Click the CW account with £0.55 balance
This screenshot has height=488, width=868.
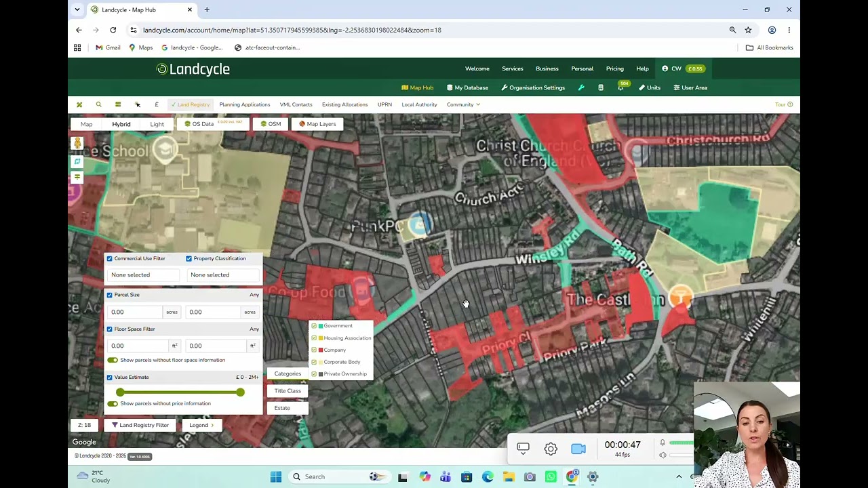[684, 68]
